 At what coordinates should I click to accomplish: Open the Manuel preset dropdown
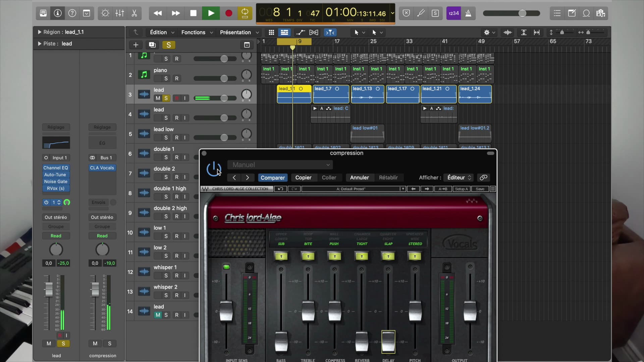[x=280, y=165]
